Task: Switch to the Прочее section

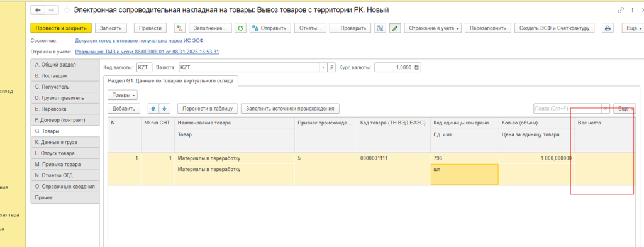Action: point(65,198)
